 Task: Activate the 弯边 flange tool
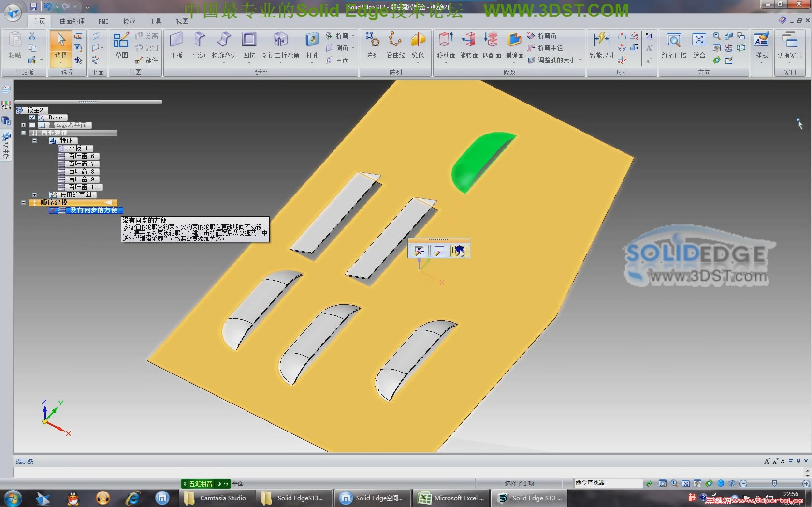[x=199, y=45]
